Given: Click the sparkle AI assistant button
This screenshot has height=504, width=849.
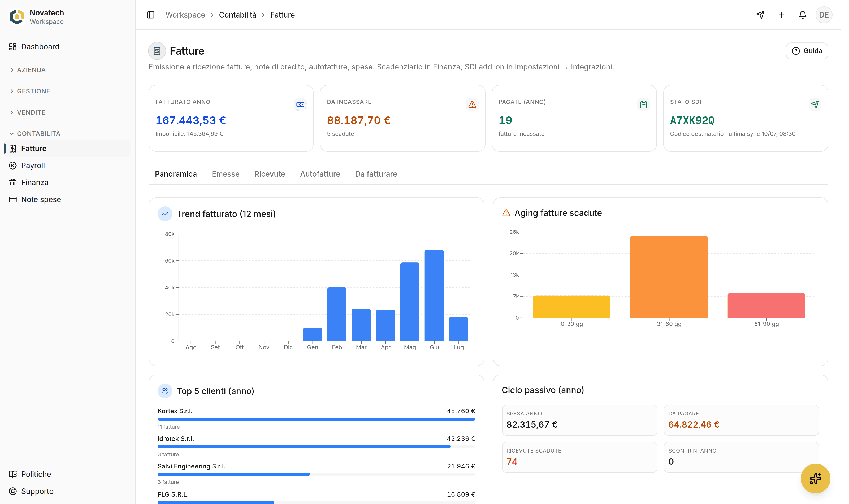Looking at the screenshot, I should [815, 478].
